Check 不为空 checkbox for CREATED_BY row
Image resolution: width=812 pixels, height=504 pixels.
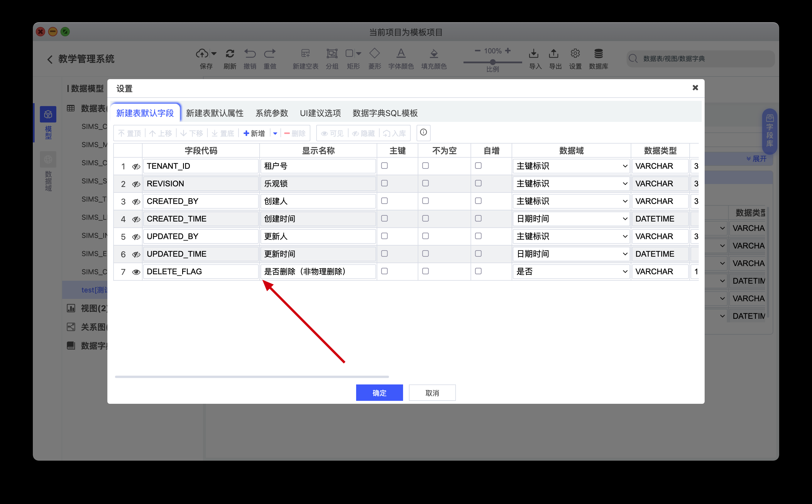tap(425, 201)
